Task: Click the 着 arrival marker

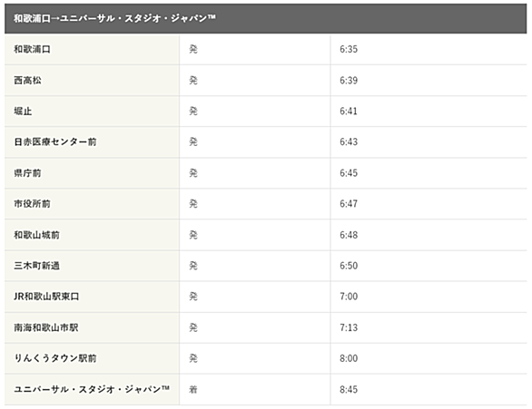Action: (x=193, y=389)
